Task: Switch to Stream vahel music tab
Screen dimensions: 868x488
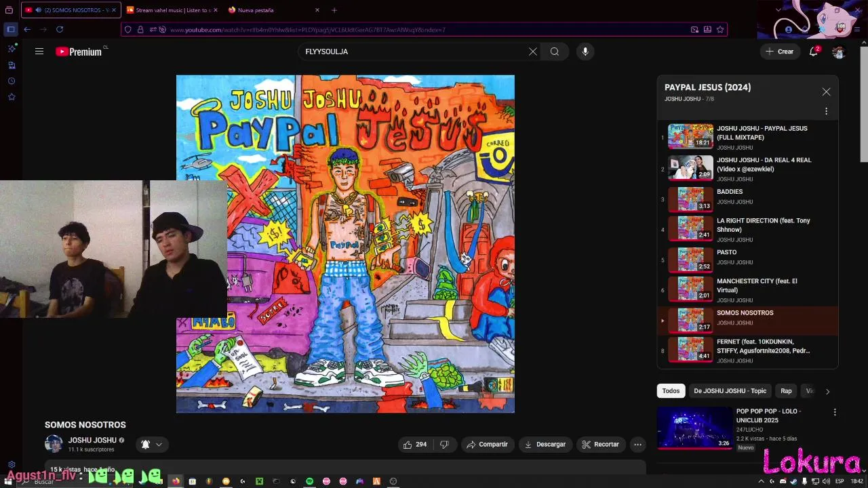Action: click(172, 10)
